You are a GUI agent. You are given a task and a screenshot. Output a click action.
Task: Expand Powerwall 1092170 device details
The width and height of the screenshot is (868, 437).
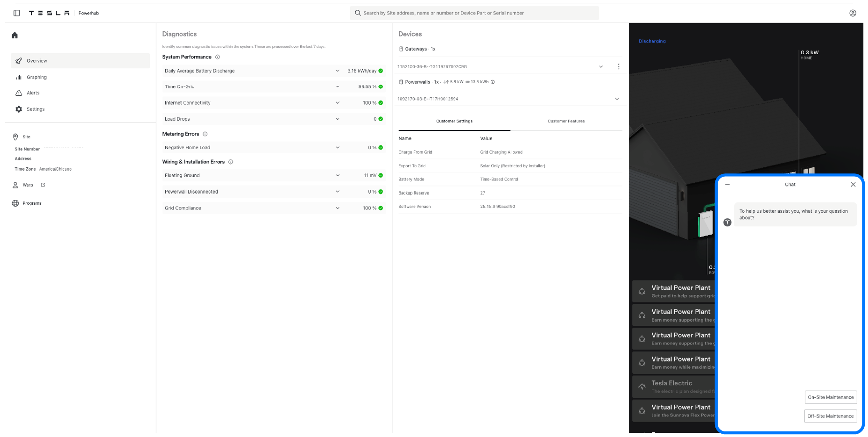(617, 99)
